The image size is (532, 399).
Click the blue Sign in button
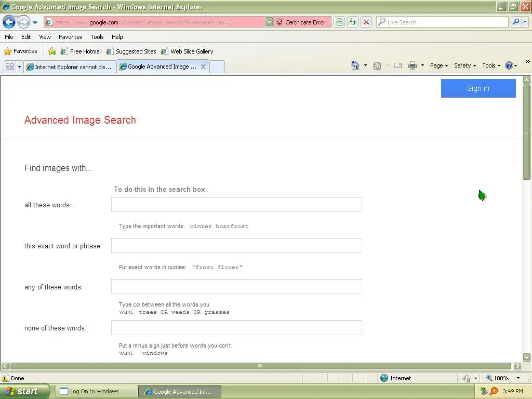[478, 88]
